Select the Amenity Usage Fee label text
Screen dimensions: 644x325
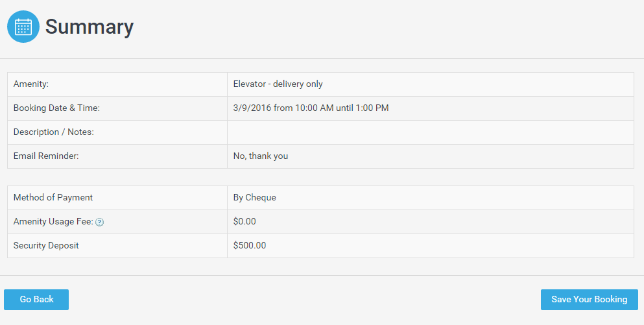(x=53, y=221)
